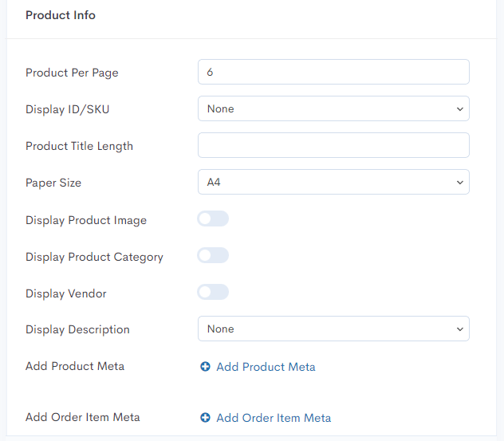Click the Product Per Page label
Image resolution: width=504 pixels, height=441 pixels.
pos(72,73)
